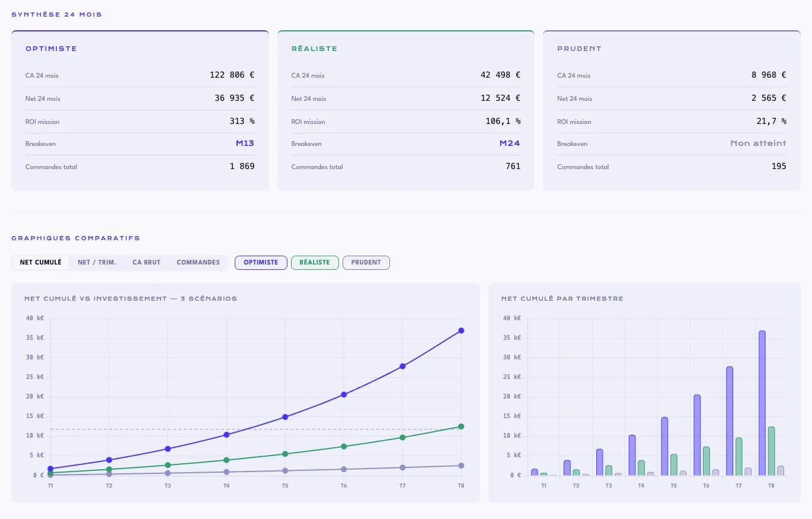The image size is (812, 519).
Task: Click the Prudent breakeven text Non atteint
Action: coord(758,144)
